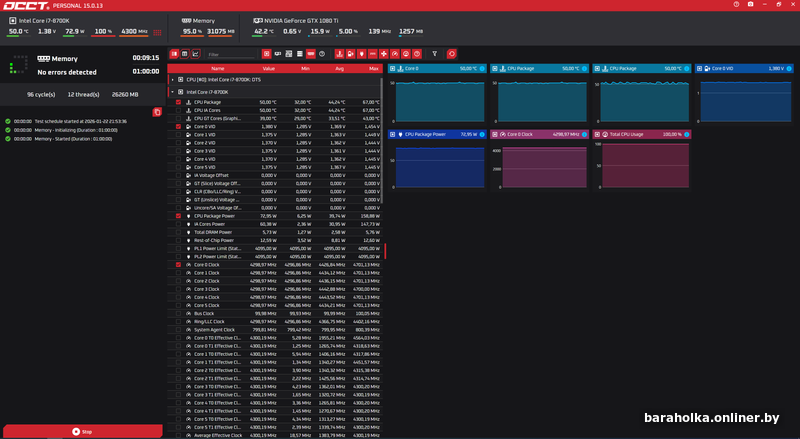The image size is (800, 439).
Task: Sort sensors by the Name column header
Action: pyautogui.click(x=217, y=68)
